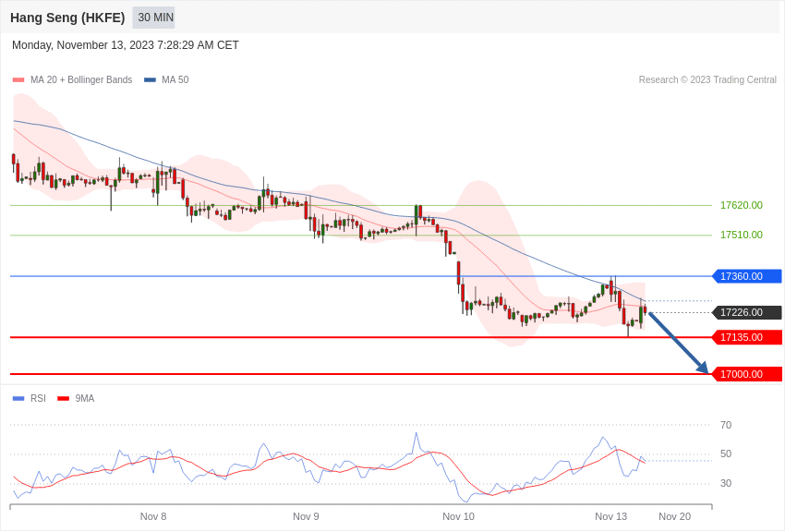Click the Nov 8 date axis label
Screen dimensions: 785x532
click(153, 516)
